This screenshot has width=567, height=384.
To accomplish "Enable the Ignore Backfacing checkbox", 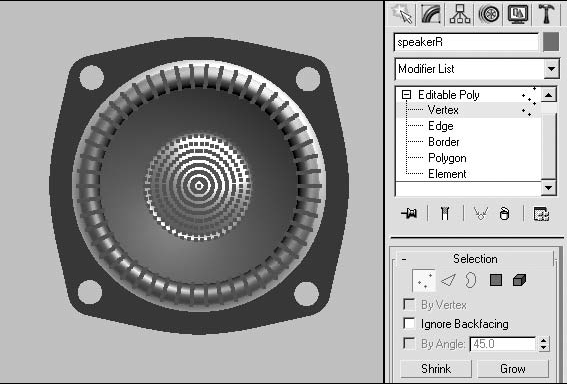I will pyautogui.click(x=409, y=323).
